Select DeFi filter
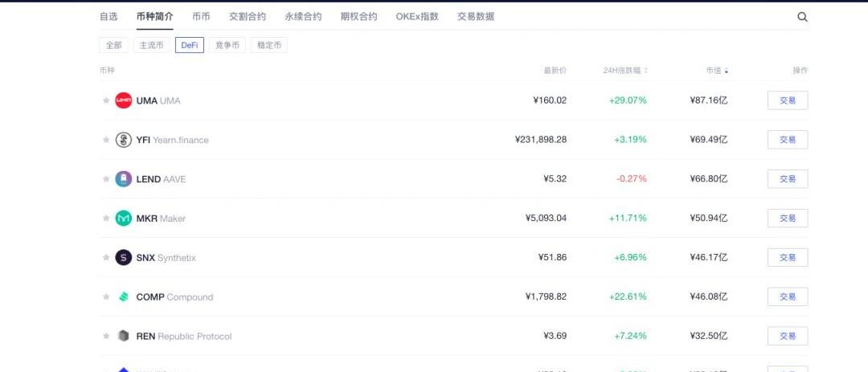This screenshot has height=372, width=868. (x=190, y=45)
